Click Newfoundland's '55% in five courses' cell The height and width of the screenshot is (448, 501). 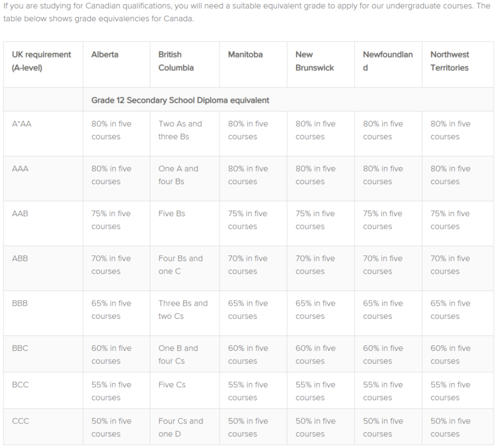click(388, 390)
